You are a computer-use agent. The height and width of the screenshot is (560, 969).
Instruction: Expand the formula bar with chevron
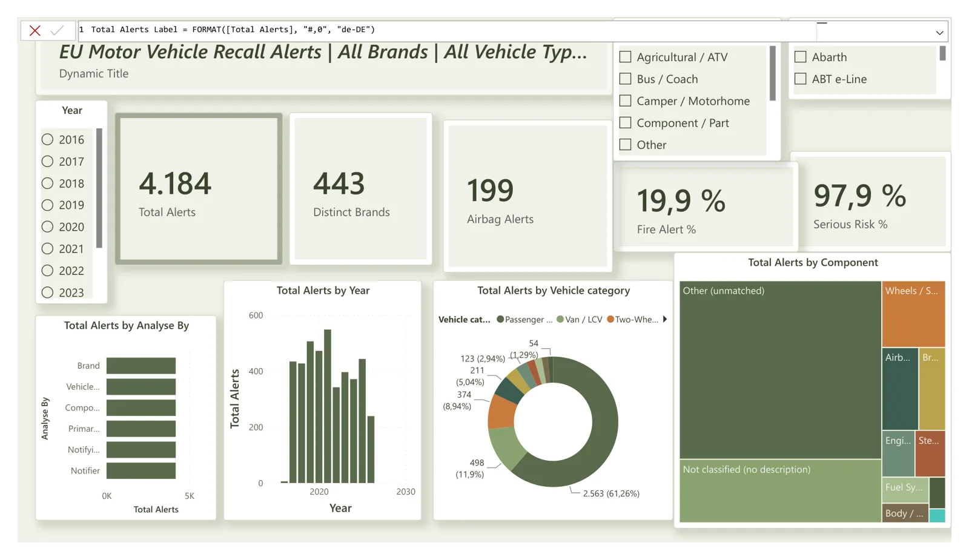tap(939, 33)
